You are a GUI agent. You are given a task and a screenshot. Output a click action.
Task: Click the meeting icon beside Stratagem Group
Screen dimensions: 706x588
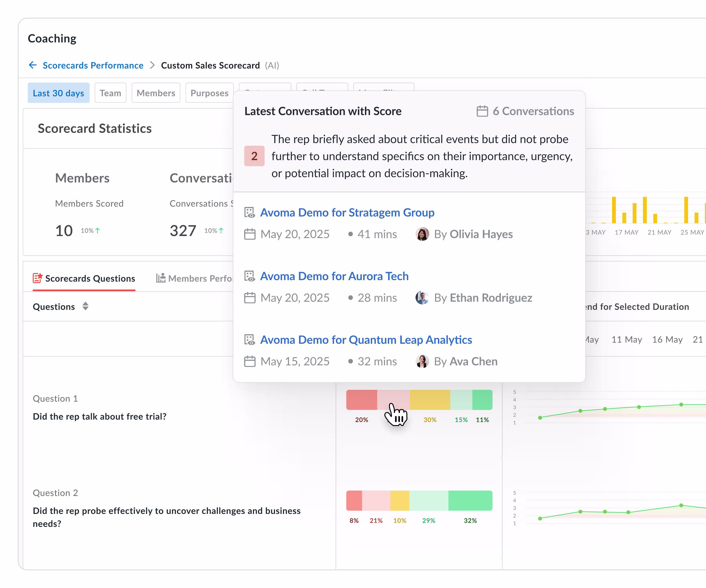249,213
